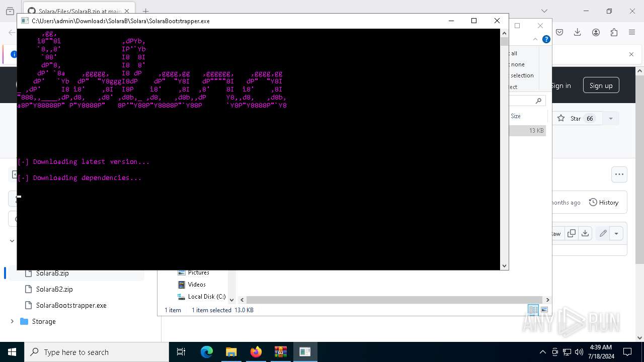Switch to the console app on the taskbar
Viewport: 644px width, 362px height.
[x=305, y=352]
